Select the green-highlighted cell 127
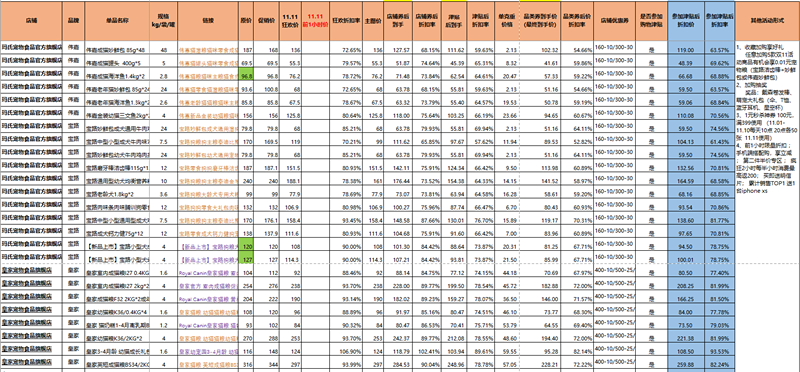800x372 pixels. pos(246,259)
